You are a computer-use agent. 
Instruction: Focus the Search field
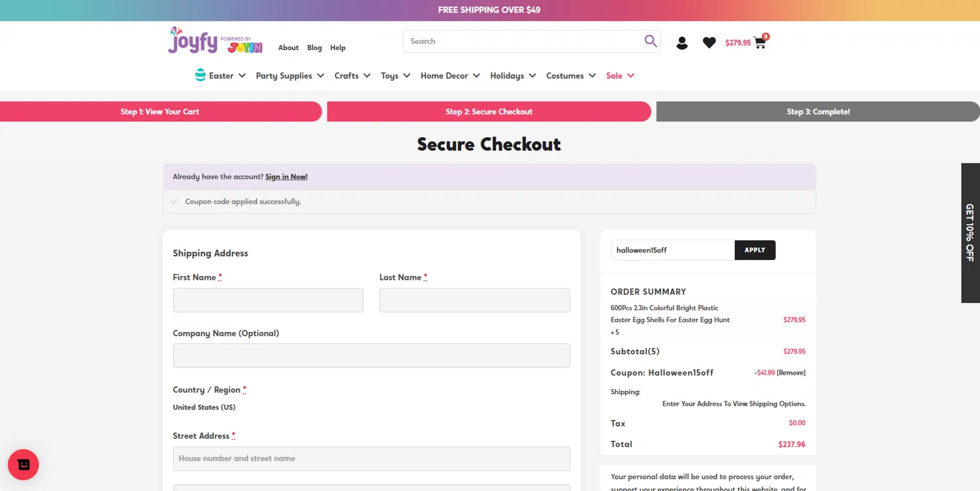pos(523,41)
